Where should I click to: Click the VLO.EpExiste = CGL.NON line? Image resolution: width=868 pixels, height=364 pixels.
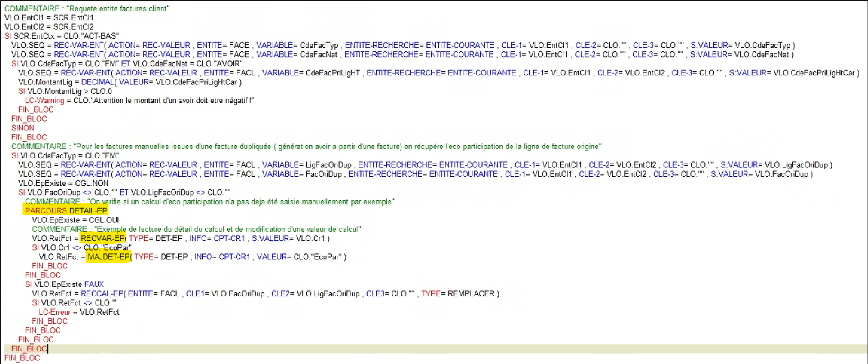pyautogui.click(x=63, y=183)
